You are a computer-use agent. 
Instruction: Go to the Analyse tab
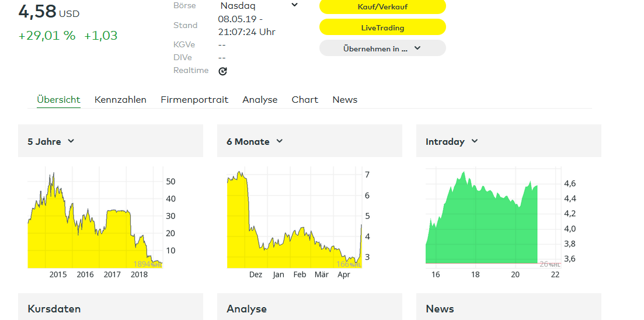click(260, 100)
